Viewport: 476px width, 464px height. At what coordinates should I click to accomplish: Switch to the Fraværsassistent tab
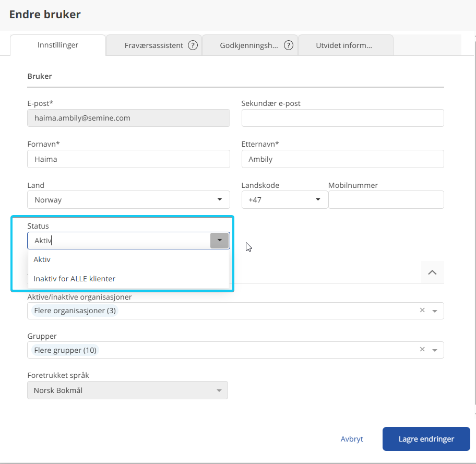pyautogui.click(x=153, y=45)
